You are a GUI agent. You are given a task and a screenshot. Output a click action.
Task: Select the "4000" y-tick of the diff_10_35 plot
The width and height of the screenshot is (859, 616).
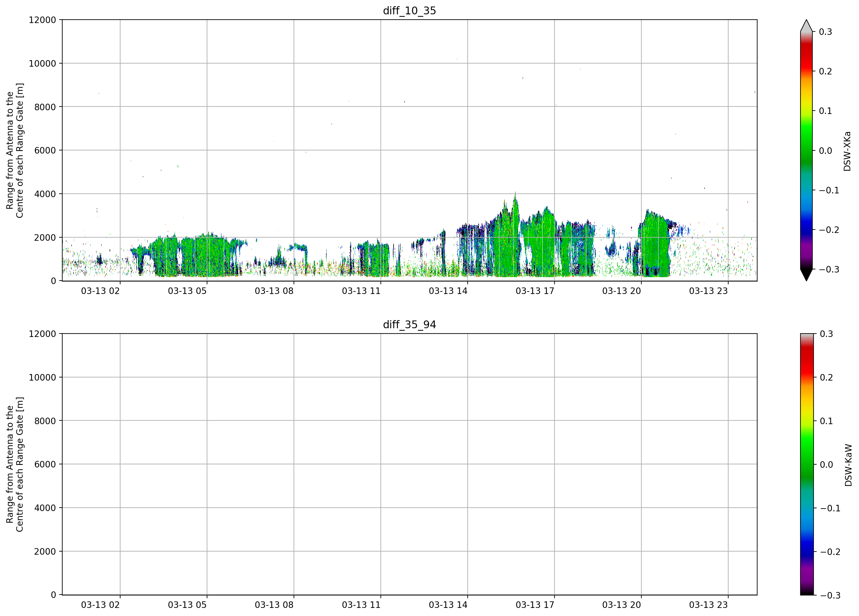(45, 194)
